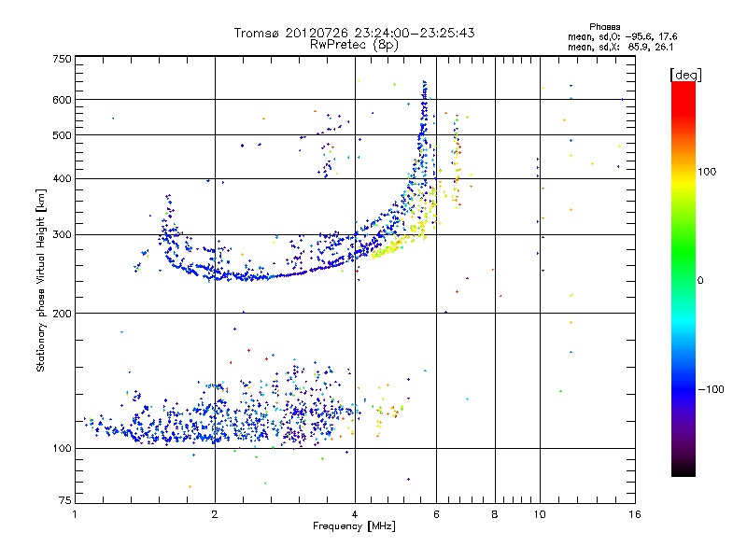The height and width of the screenshot is (560, 747).
Task: Click the "100" y-axis tick label
Action: [62, 448]
